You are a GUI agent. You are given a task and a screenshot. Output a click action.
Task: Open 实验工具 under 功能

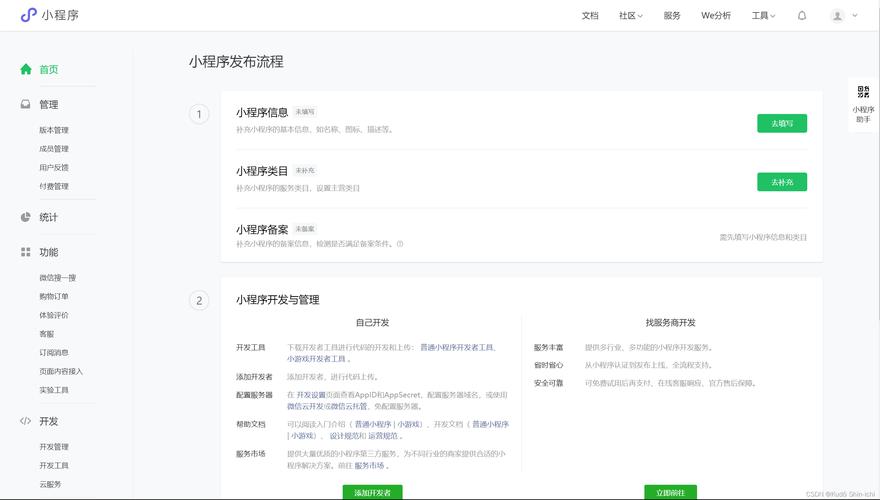tap(54, 390)
